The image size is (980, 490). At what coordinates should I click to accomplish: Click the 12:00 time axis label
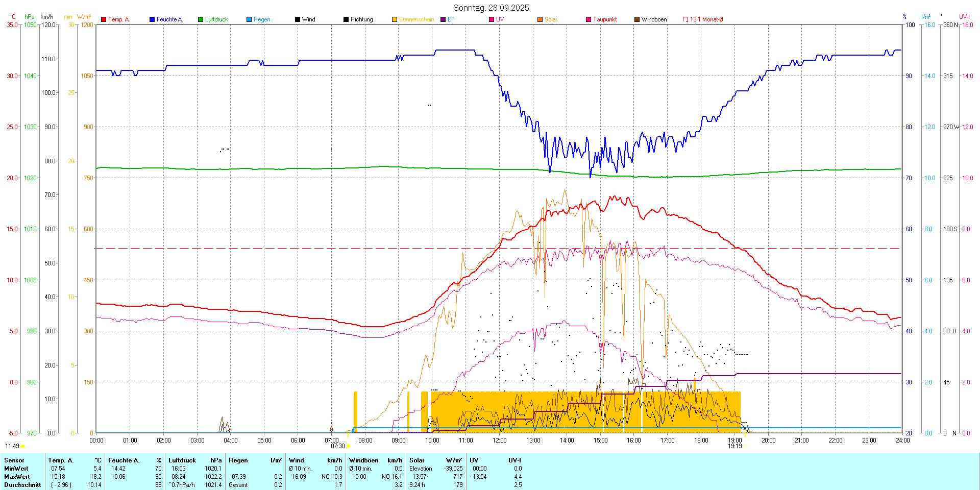coord(499,440)
